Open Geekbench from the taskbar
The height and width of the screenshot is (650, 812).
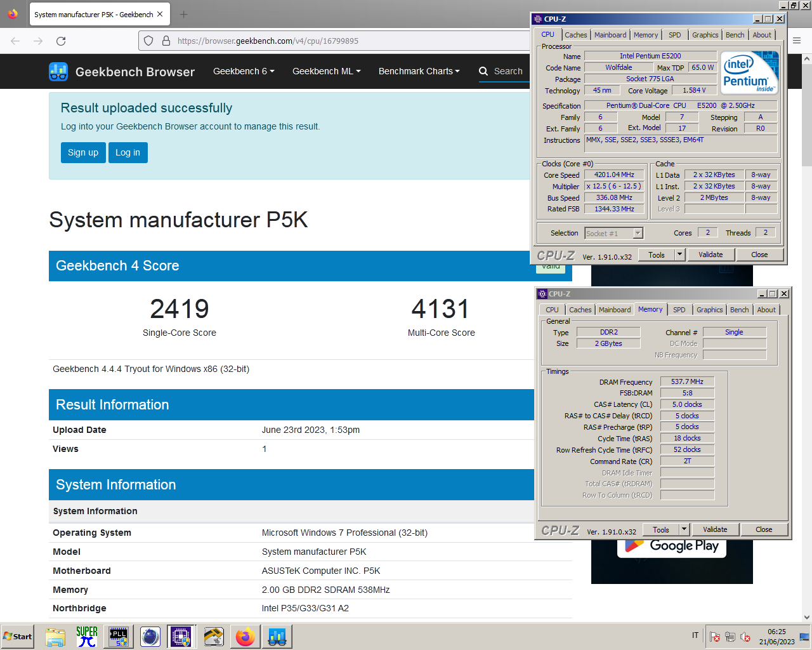coord(277,637)
